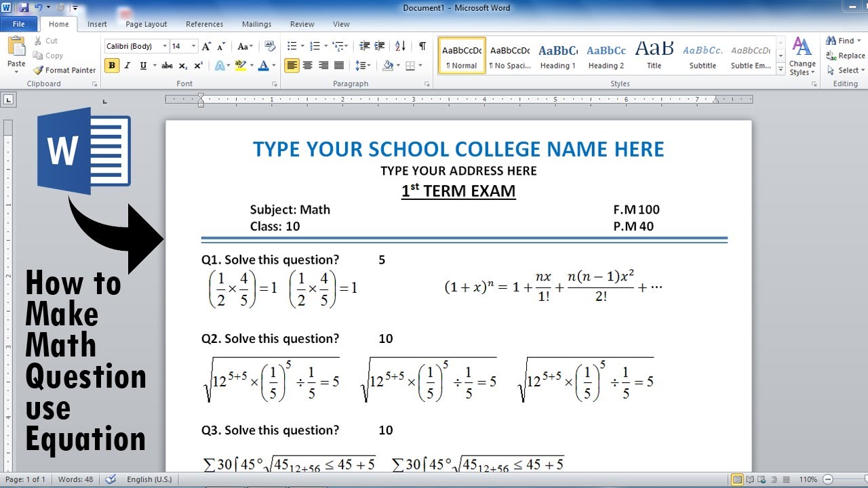Click Clear Formatting eraser icon
The width and height of the screenshot is (868, 488).
pyautogui.click(x=270, y=46)
